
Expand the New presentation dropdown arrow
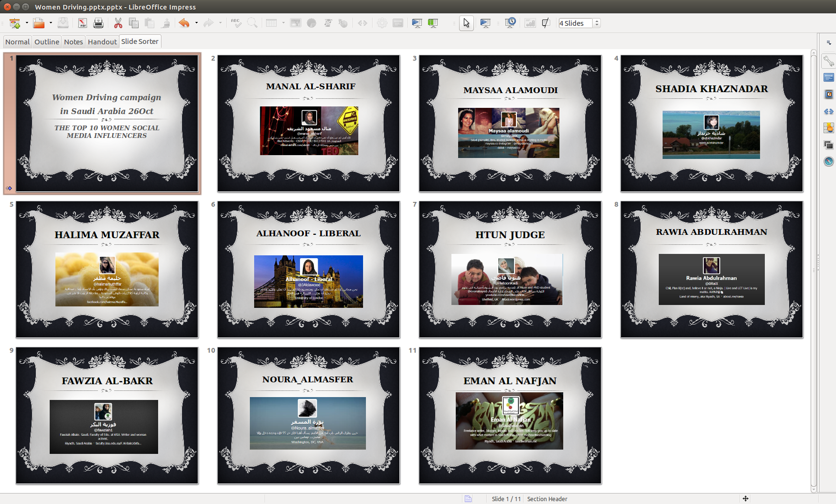tap(27, 23)
